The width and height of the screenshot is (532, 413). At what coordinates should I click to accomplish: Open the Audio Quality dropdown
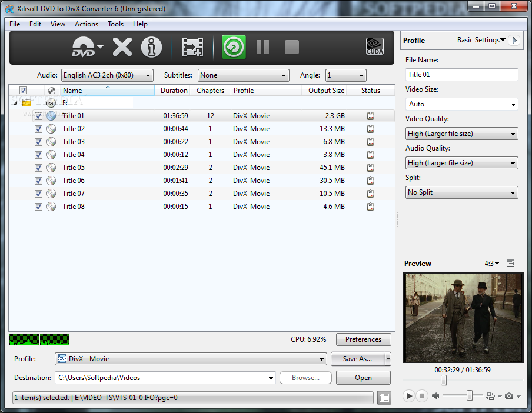462,163
